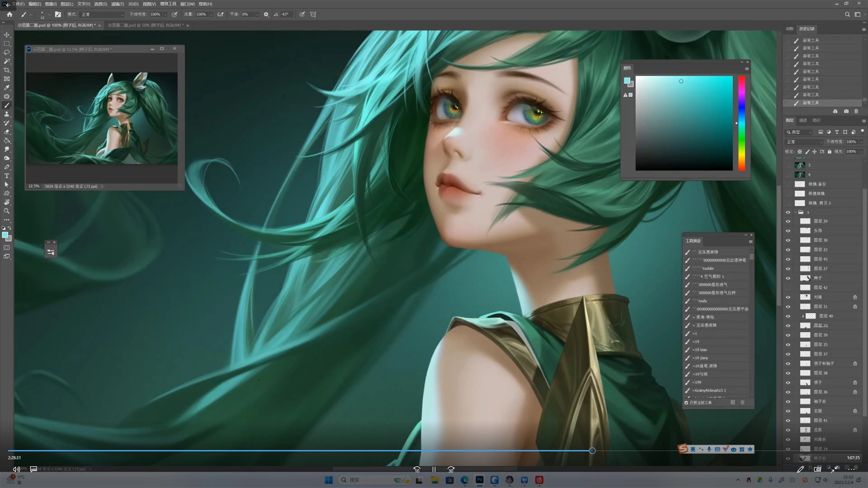Viewport: 868px width, 488px height.
Task: Show hidden layer 线稿 备份 visibility box
Action: click(x=788, y=184)
